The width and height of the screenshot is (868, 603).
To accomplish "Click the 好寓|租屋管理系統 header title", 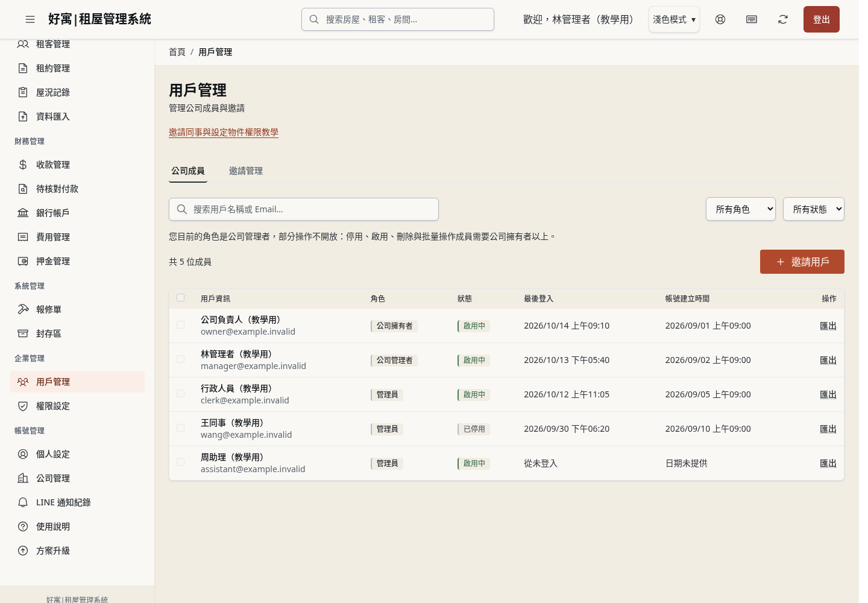I will click(99, 19).
